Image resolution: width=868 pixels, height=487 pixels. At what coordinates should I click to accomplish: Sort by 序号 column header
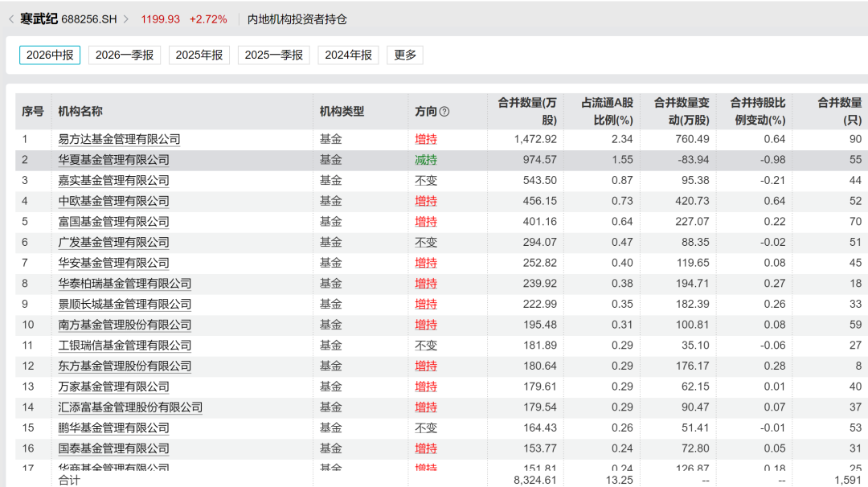(33, 112)
